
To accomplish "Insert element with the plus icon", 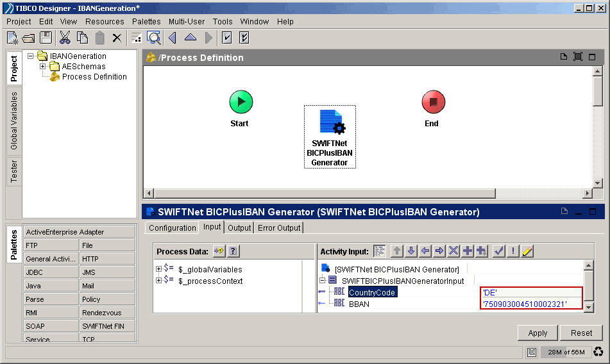I will click(468, 251).
